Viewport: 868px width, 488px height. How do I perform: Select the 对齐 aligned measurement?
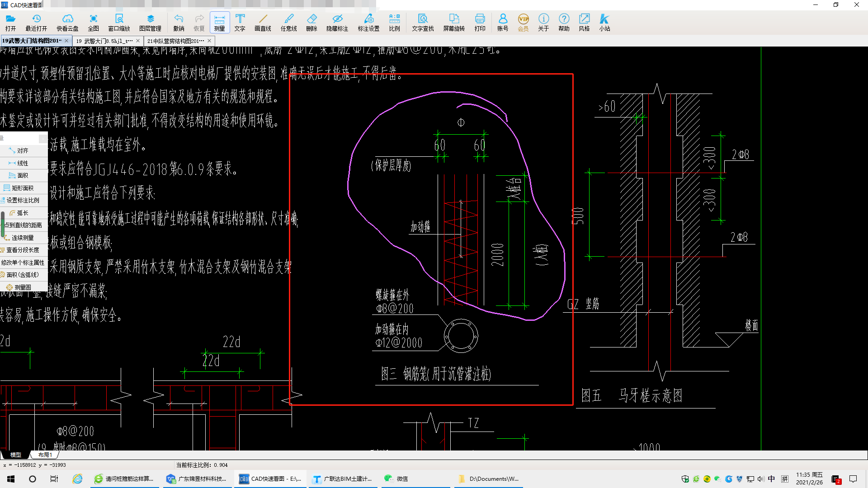24,150
